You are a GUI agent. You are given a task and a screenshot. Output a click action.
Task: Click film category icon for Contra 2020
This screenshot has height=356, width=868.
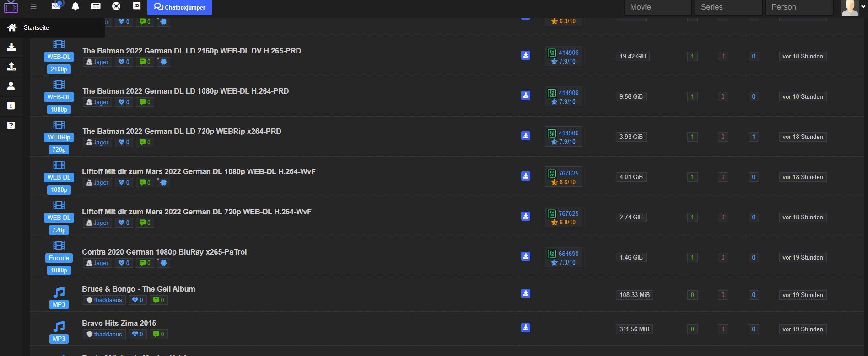pos(59,245)
